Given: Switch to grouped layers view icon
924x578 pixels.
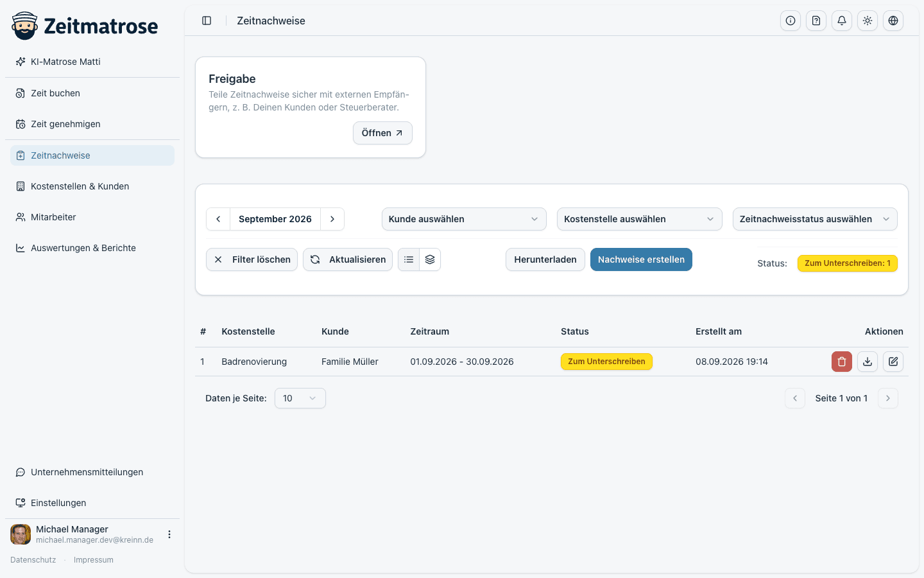Looking at the screenshot, I should tap(430, 259).
